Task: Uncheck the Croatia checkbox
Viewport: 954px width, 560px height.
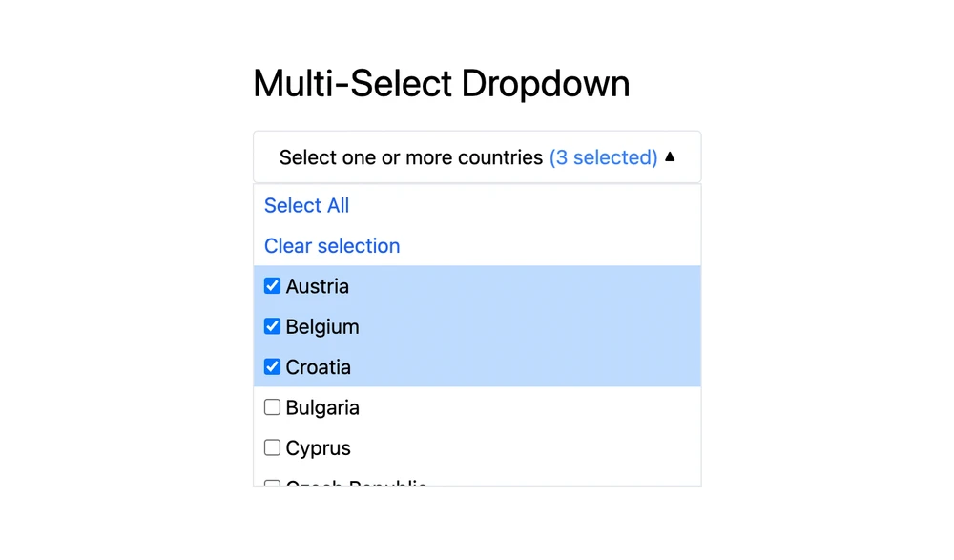Action: click(272, 366)
